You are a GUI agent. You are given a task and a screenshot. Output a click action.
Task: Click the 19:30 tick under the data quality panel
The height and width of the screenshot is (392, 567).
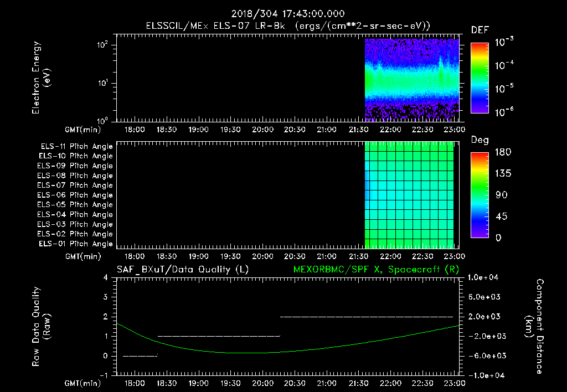(230, 383)
